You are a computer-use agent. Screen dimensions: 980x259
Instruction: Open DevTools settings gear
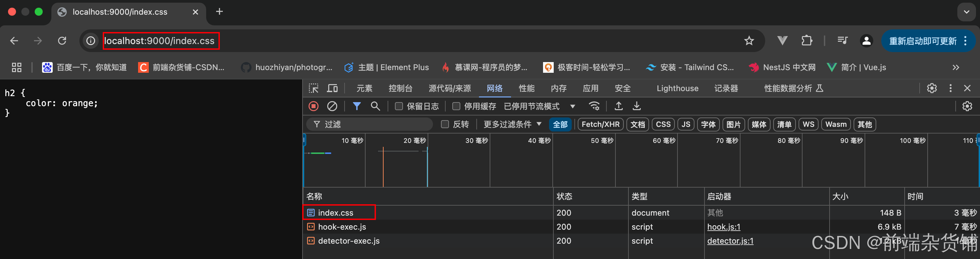[932, 88]
